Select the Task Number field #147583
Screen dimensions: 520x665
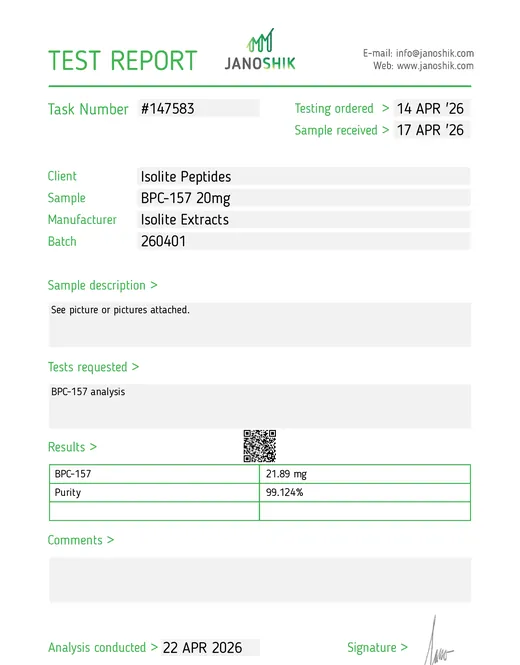pyautogui.click(x=198, y=109)
